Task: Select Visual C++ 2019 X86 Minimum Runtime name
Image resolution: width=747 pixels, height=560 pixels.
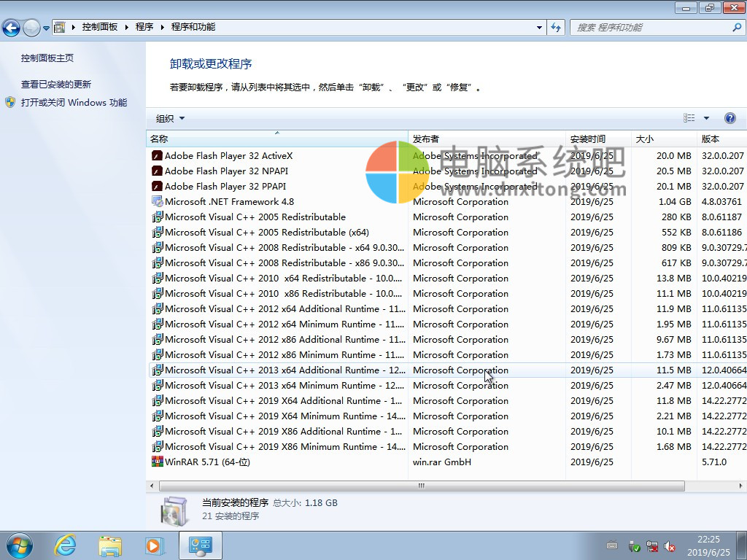Action: (x=285, y=447)
